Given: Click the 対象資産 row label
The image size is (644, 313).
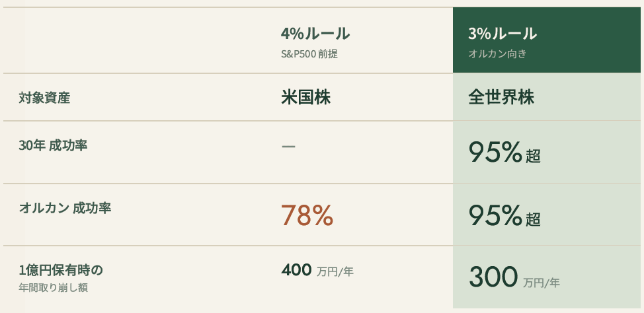Looking at the screenshot, I should click(44, 98).
